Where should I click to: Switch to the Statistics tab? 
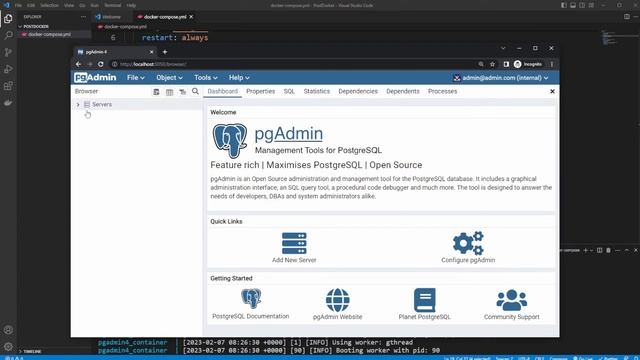317,91
